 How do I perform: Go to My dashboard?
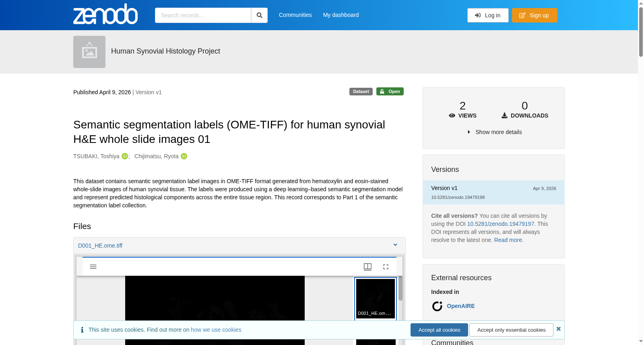point(341,15)
